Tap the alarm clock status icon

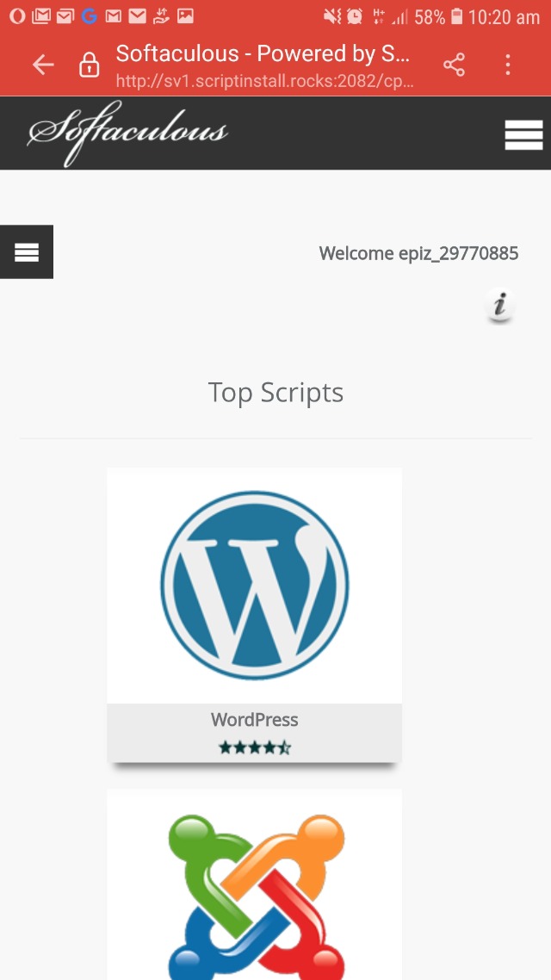(x=355, y=17)
